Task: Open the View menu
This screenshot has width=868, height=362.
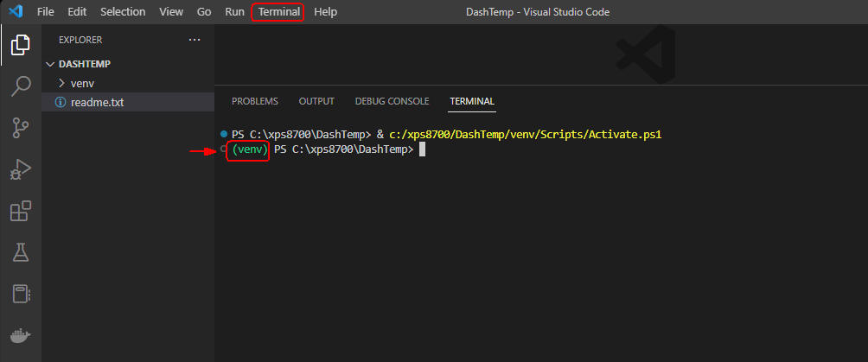Action: click(x=171, y=11)
